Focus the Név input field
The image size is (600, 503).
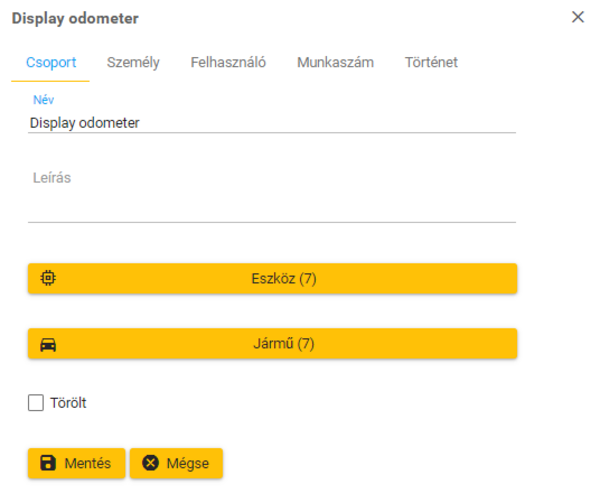tap(272, 123)
